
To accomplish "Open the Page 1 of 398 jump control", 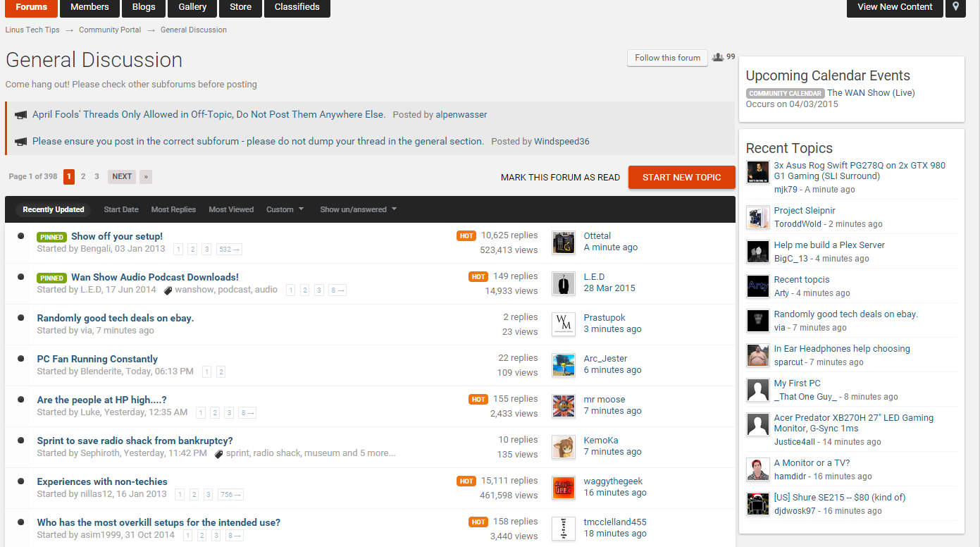I will (32, 177).
